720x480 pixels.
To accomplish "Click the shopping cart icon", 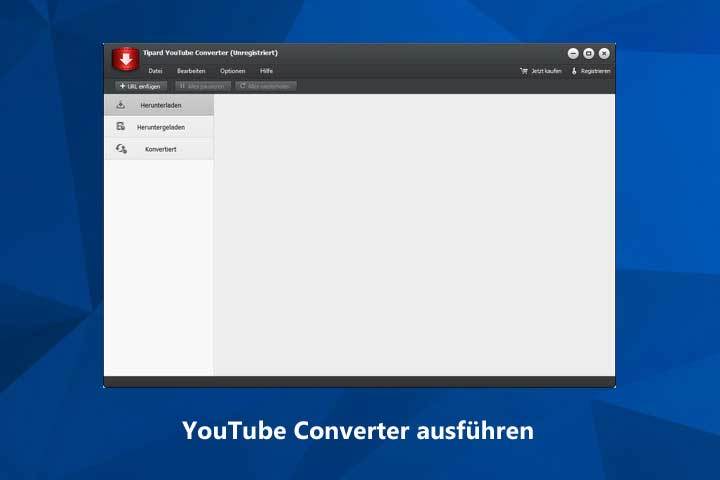I will tap(524, 71).
